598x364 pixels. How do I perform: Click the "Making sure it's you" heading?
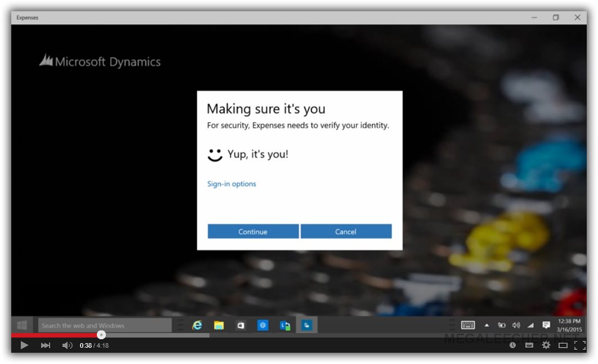pos(266,109)
